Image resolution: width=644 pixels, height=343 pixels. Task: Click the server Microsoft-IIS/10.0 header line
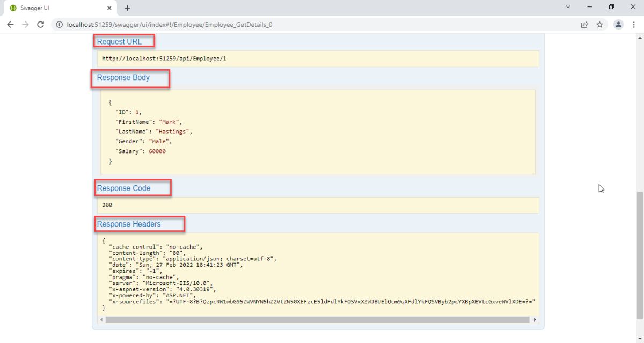click(x=162, y=283)
